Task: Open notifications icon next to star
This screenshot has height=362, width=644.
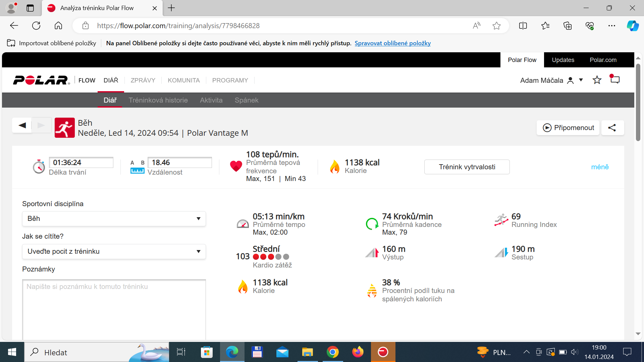Action: pos(614,79)
